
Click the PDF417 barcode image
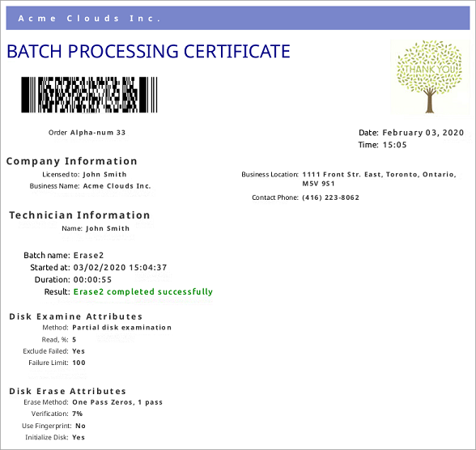(x=89, y=95)
